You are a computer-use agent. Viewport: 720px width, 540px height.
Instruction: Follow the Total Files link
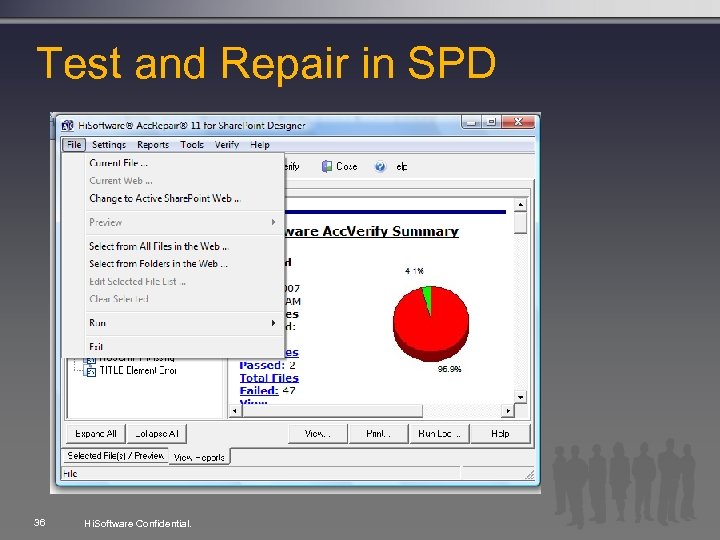coord(269,378)
